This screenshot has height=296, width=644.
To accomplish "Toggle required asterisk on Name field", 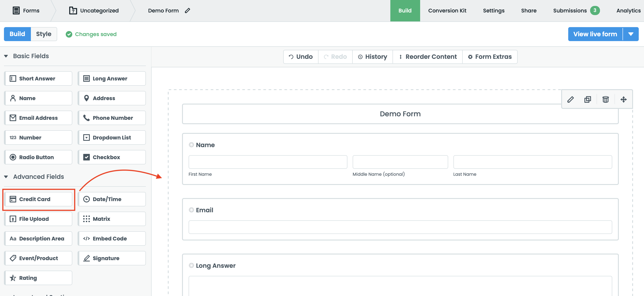I will [191, 145].
